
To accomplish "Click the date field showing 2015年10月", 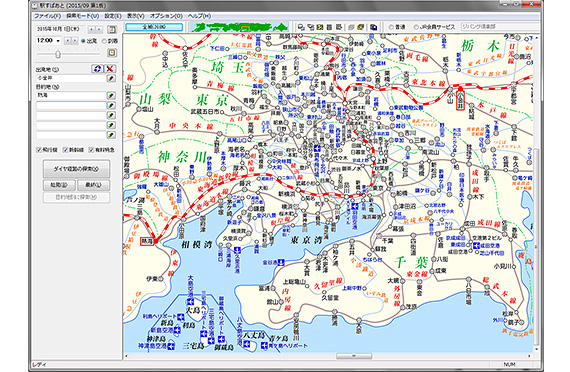I will tap(61, 29).
